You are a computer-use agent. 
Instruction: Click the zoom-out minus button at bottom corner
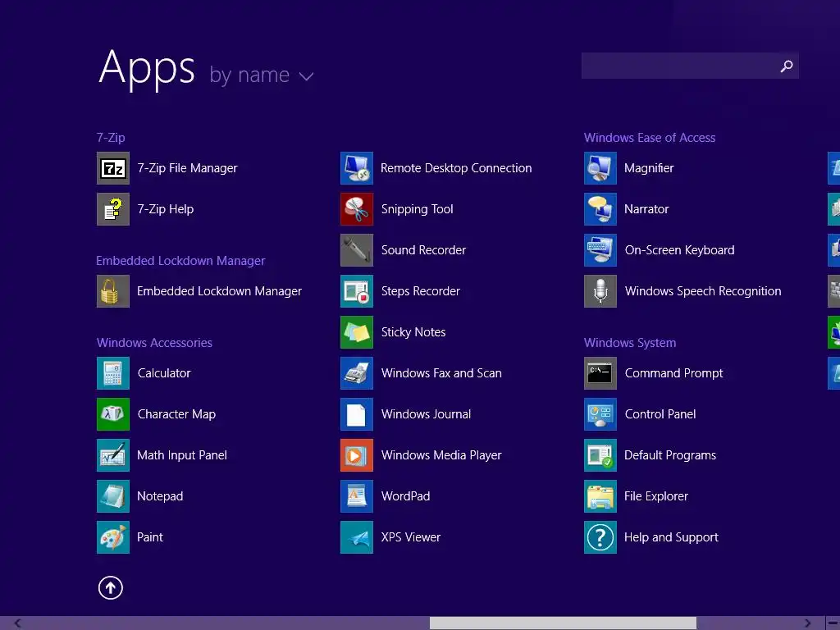pyautogui.click(x=833, y=623)
